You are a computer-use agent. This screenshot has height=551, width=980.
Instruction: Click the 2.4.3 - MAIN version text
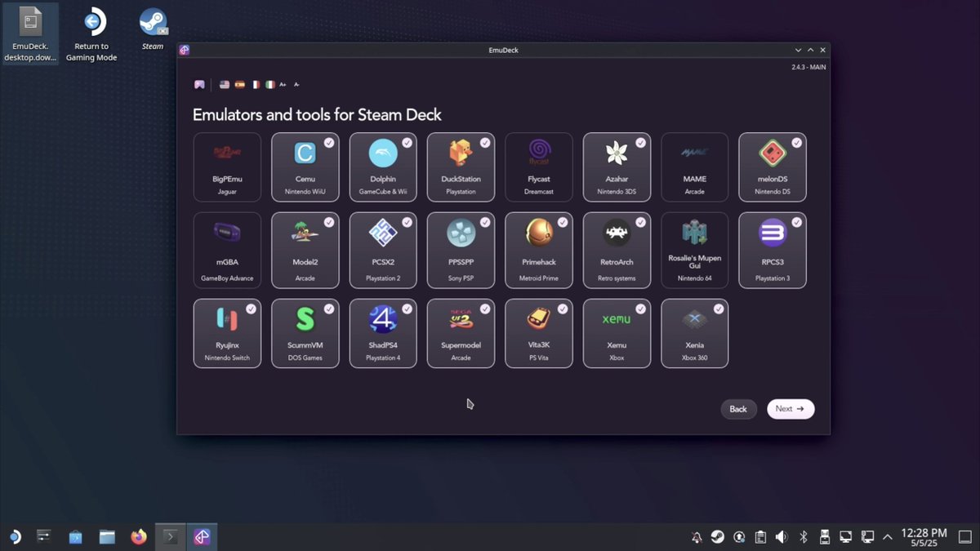pyautogui.click(x=808, y=67)
